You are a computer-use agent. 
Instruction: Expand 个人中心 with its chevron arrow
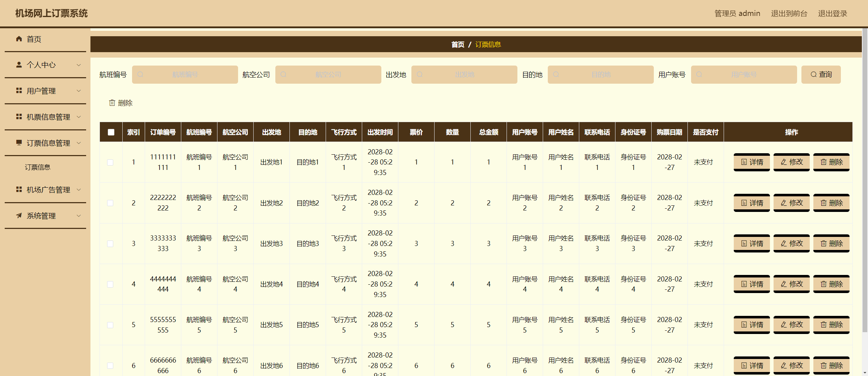coord(79,65)
